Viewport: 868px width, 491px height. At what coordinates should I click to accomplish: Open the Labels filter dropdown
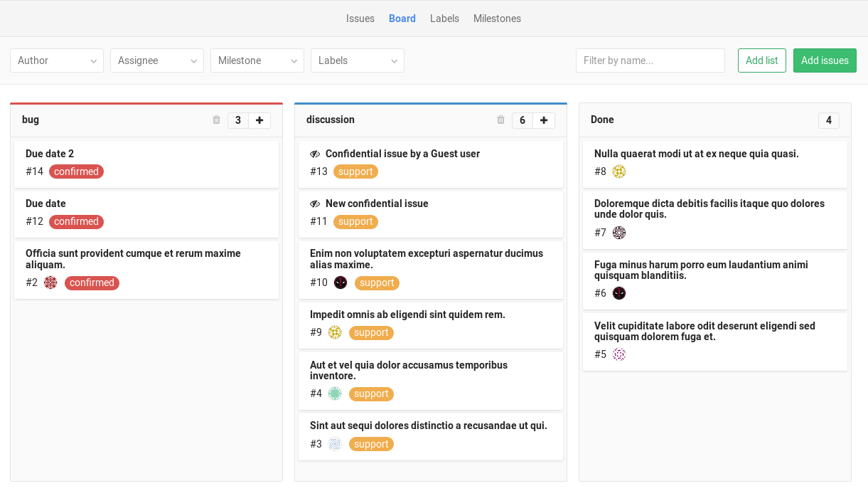point(357,60)
